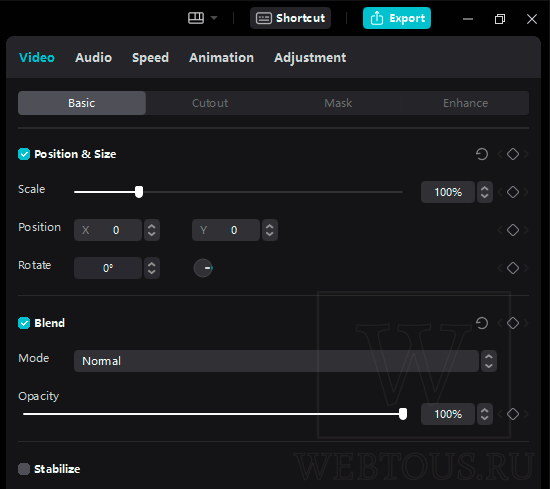Uncheck the Blend checkbox
550x489 pixels.
[24, 323]
